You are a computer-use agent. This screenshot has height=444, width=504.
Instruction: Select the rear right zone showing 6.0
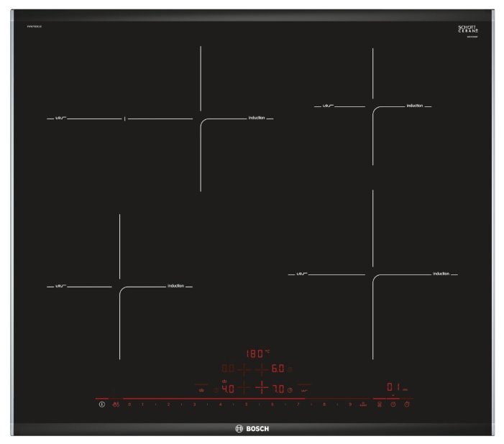tap(277, 369)
